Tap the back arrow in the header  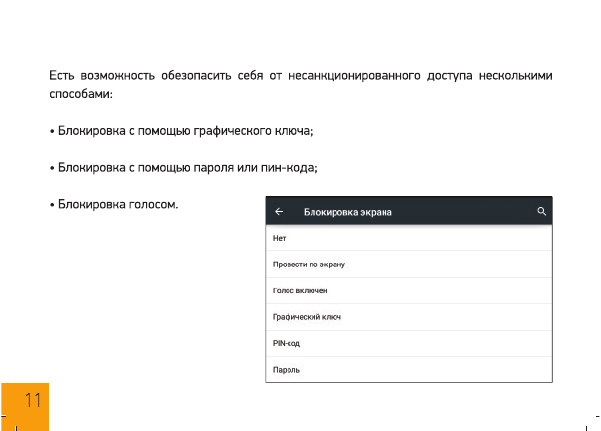[x=279, y=212]
